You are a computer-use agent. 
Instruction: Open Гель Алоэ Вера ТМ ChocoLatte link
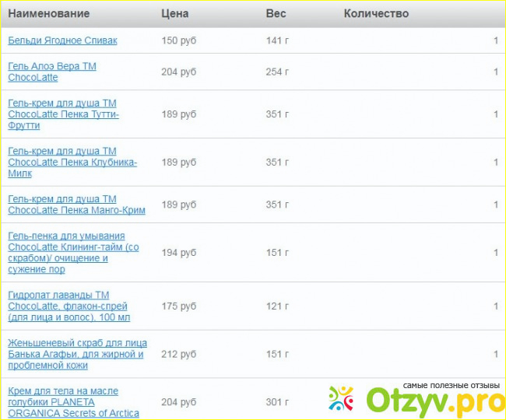[x=52, y=72]
